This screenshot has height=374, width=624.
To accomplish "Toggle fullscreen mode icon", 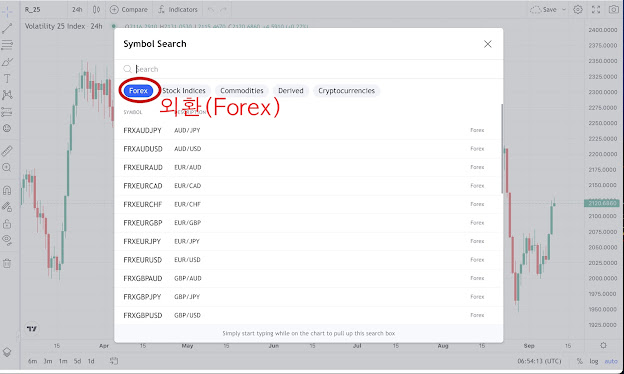I will 596,10.
